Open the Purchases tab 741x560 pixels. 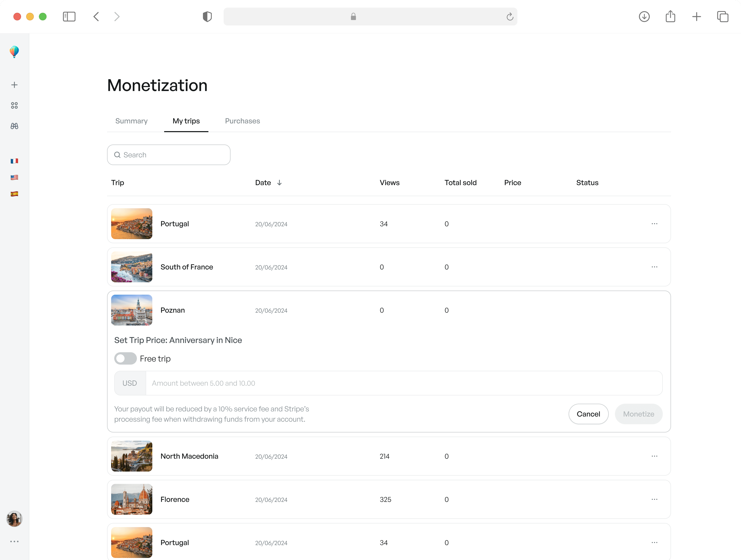click(x=242, y=121)
